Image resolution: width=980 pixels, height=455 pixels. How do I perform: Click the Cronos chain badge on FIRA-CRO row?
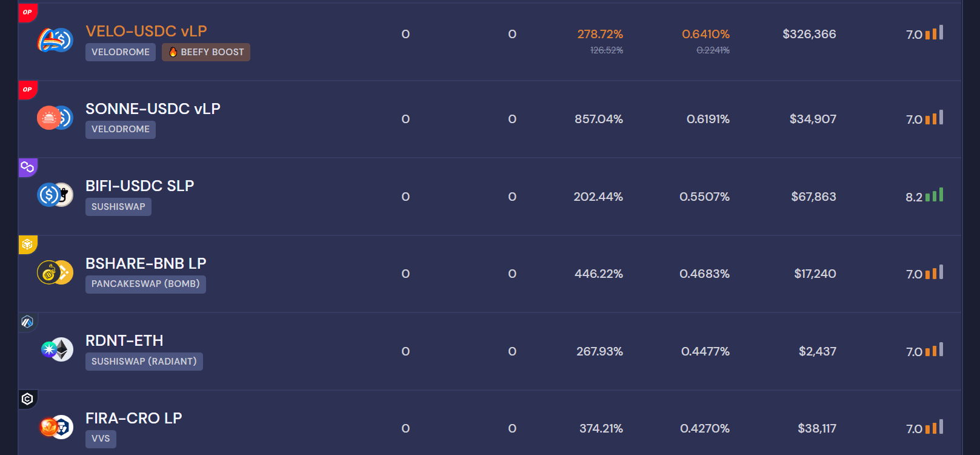click(x=28, y=399)
